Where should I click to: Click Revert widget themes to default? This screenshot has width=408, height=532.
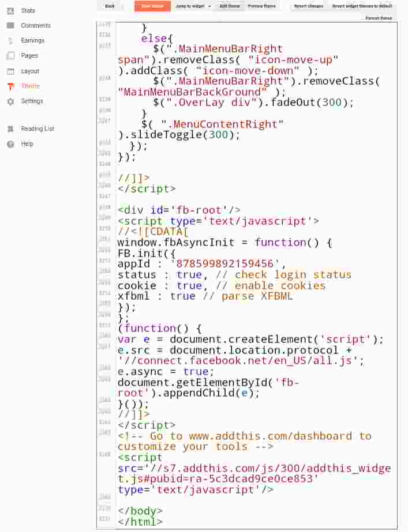362,6
